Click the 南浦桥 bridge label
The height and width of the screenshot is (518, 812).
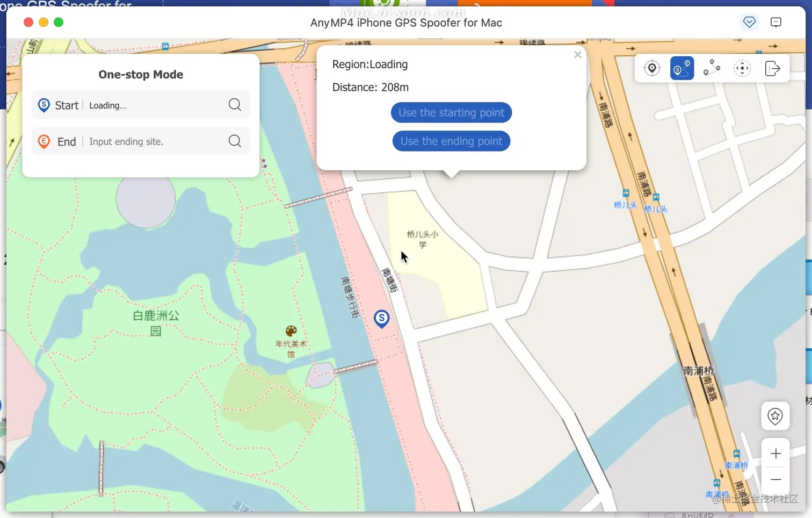tap(699, 371)
